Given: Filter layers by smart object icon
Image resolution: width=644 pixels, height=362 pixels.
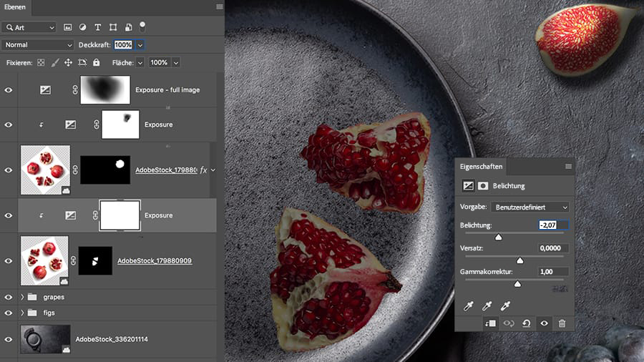Looking at the screenshot, I should (128, 27).
